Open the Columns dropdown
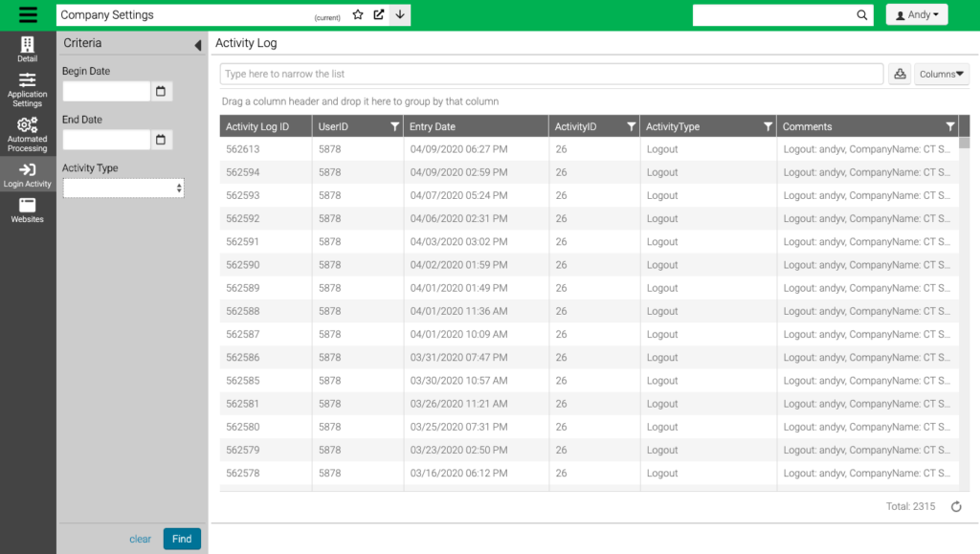 pyautogui.click(x=942, y=73)
